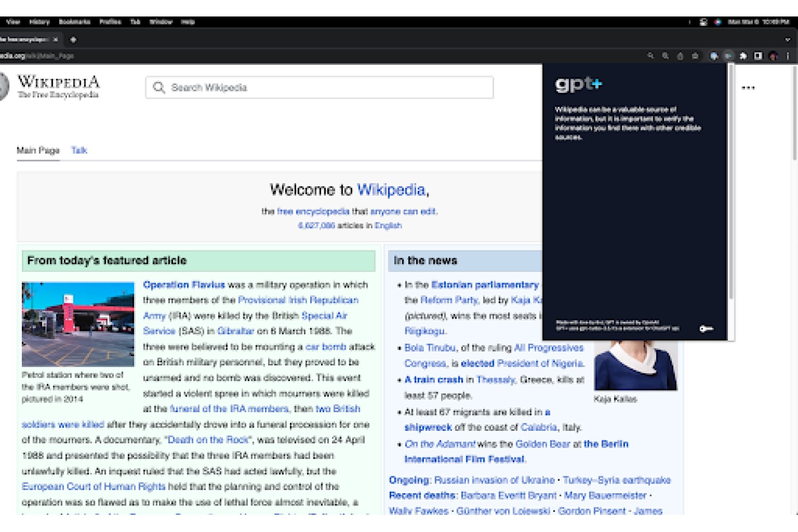
Task: Click the menu bar date and time
Action: coord(758,22)
